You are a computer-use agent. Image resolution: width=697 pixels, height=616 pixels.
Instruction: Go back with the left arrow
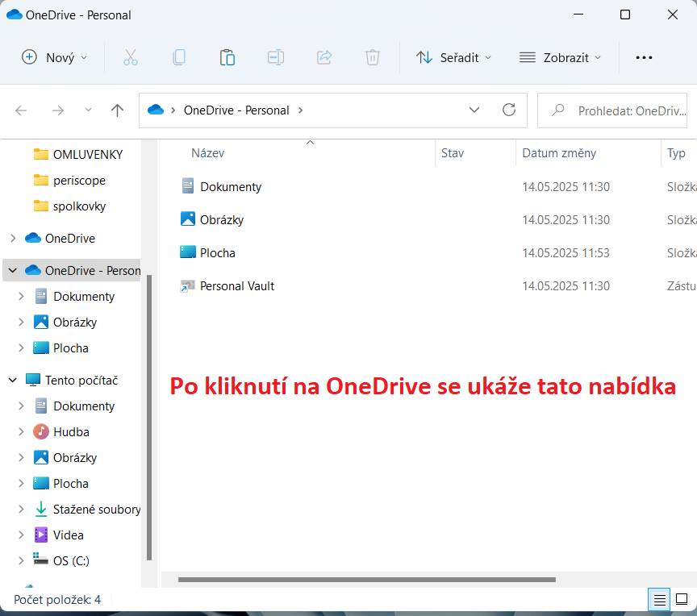coord(21,110)
